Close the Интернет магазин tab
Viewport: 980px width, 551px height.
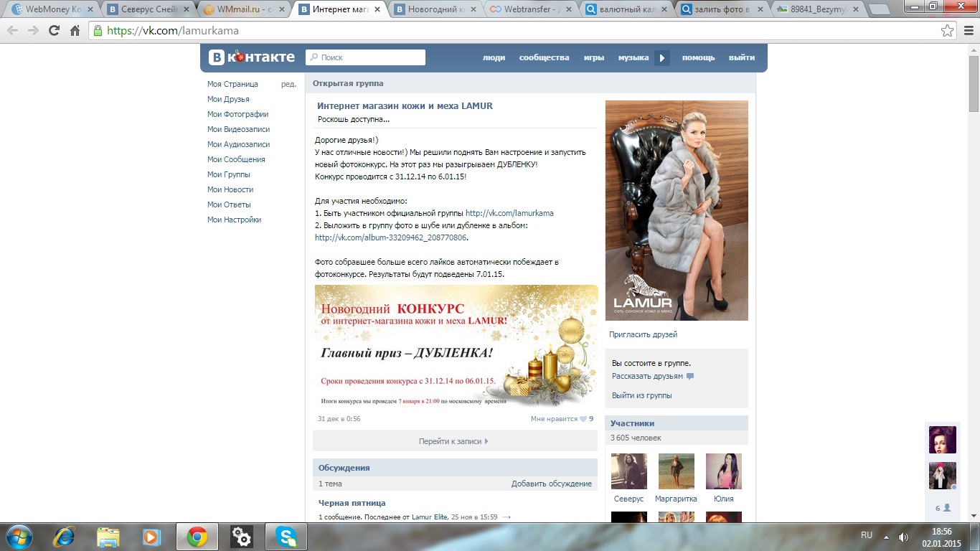click(377, 10)
